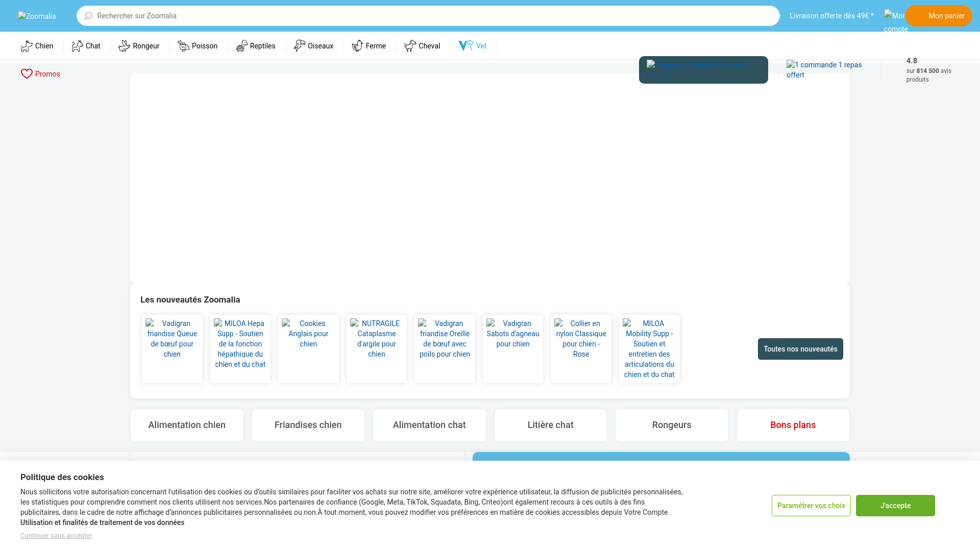This screenshot has width=980, height=551.
Task: Open MILOA Mobility Supp product card
Action: 649,349
